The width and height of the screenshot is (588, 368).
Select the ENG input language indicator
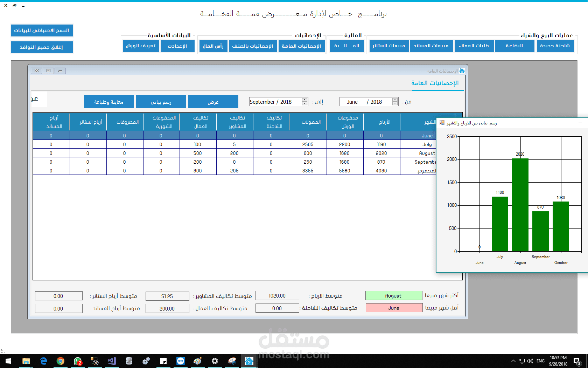540,361
